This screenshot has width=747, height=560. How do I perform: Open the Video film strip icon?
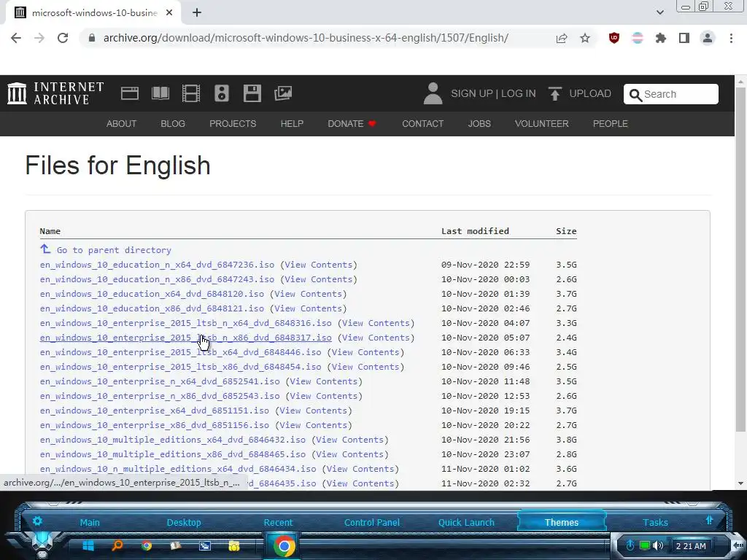tap(191, 93)
